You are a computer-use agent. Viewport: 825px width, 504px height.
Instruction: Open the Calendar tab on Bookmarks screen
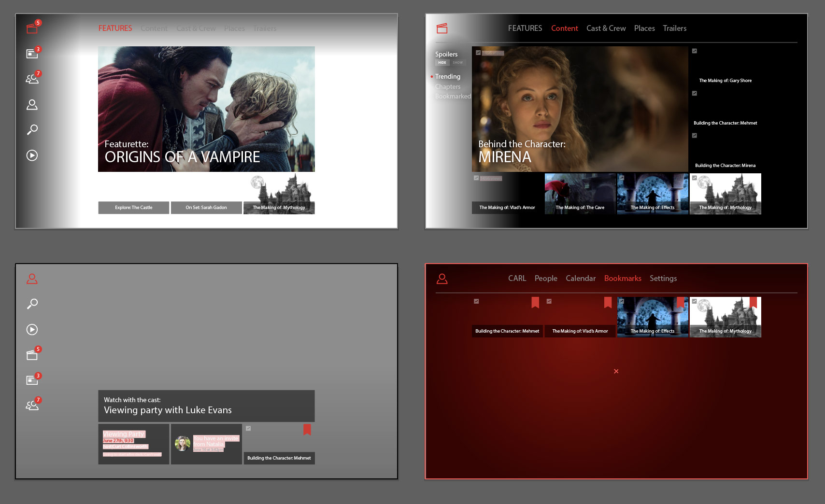coord(581,279)
